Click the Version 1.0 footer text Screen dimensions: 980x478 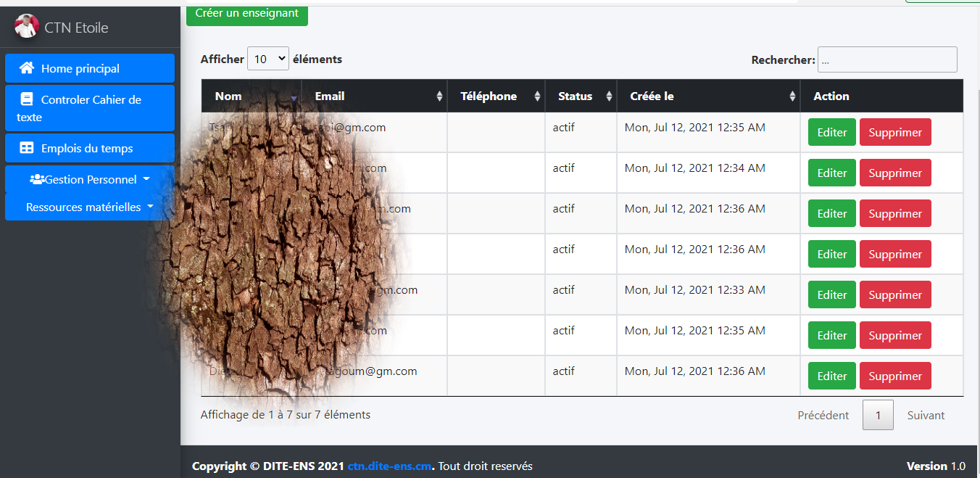936,466
